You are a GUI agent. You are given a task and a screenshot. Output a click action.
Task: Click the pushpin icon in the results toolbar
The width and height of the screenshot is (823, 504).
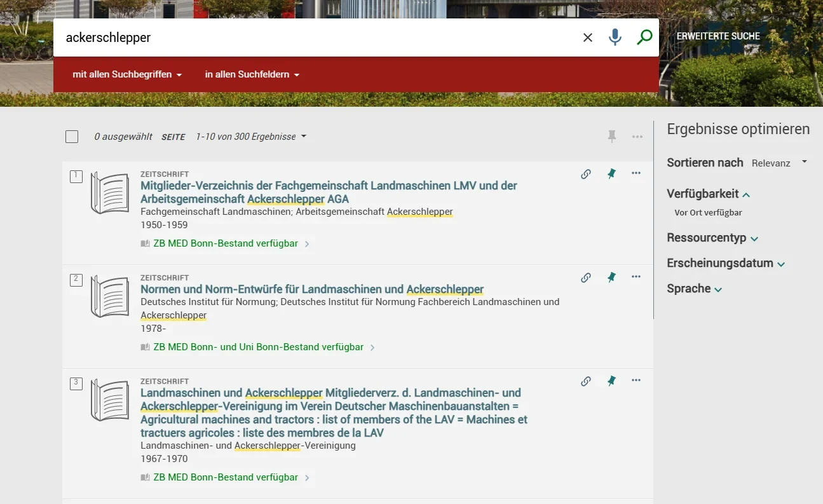611,136
